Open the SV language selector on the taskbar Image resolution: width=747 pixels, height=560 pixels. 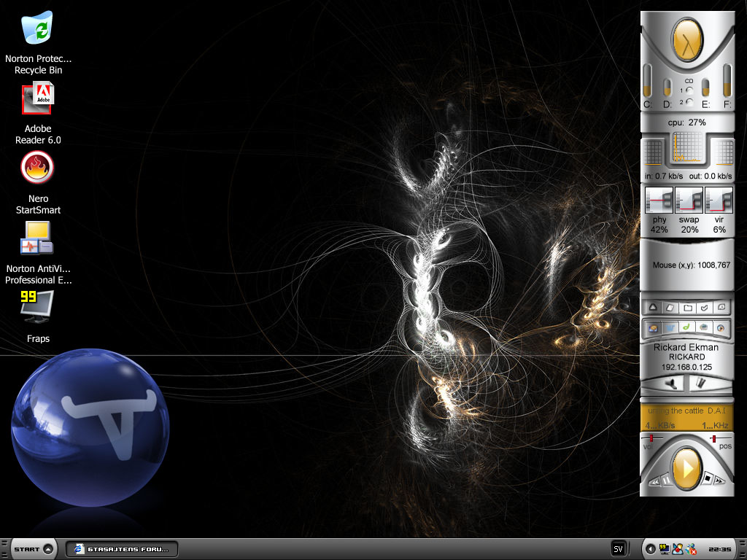[x=618, y=548]
